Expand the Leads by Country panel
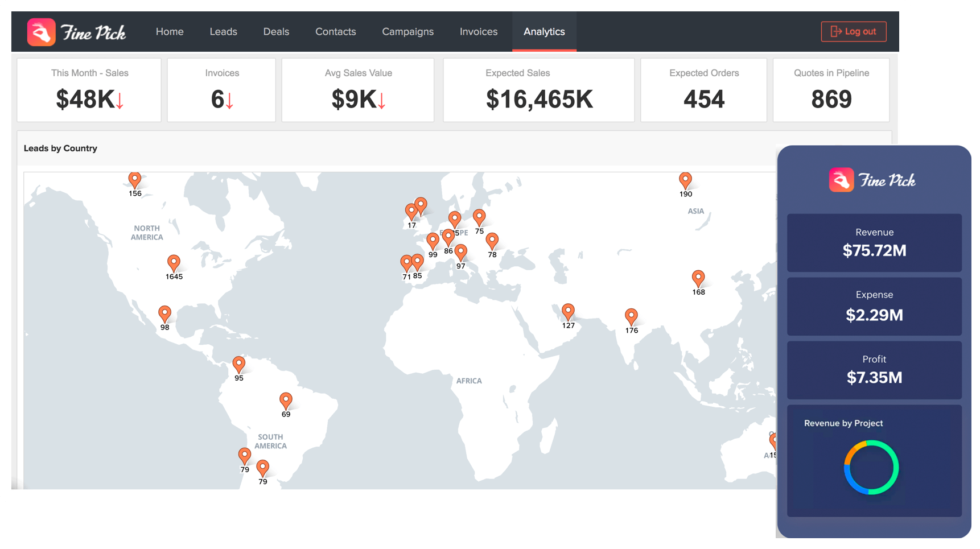This screenshot has height=549, width=980. (60, 148)
